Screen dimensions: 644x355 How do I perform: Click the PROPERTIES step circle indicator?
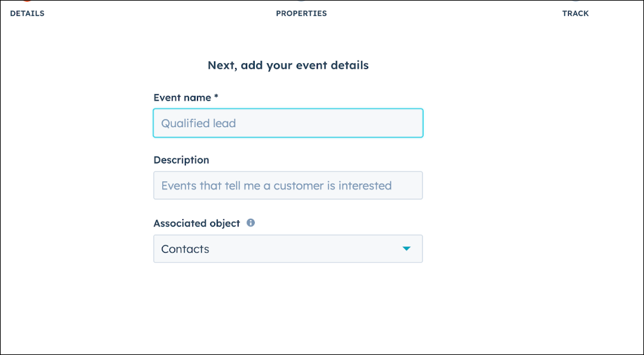click(x=301, y=1)
